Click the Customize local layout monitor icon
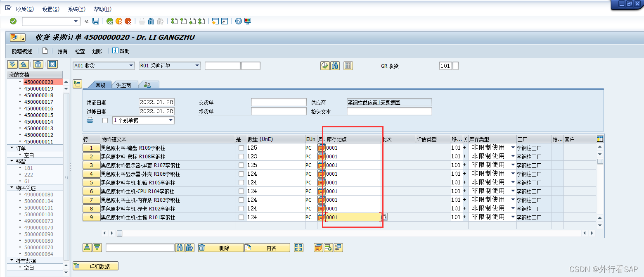644x277 pixels. 248,21
